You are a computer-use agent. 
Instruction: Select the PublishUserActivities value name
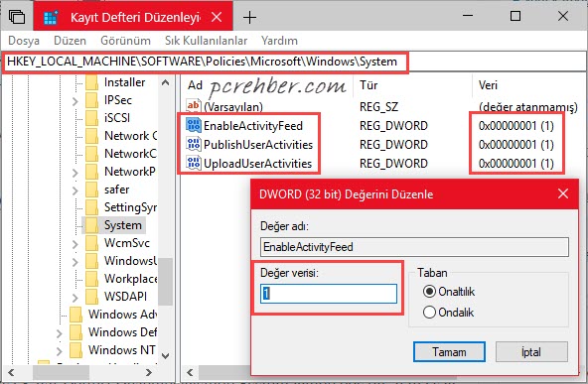pos(258,145)
